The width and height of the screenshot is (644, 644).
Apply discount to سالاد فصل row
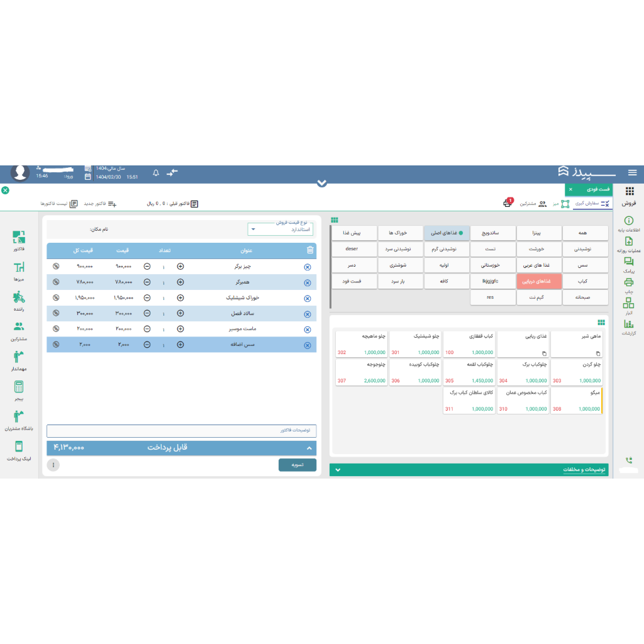tap(56, 313)
